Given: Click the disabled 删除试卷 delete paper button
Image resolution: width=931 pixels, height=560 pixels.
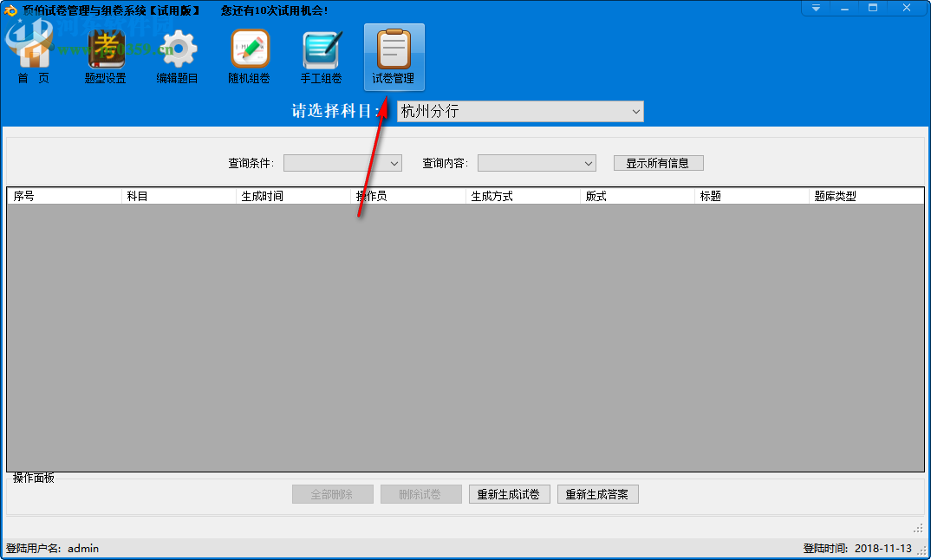Looking at the screenshot, I should (x=420, y=493).
